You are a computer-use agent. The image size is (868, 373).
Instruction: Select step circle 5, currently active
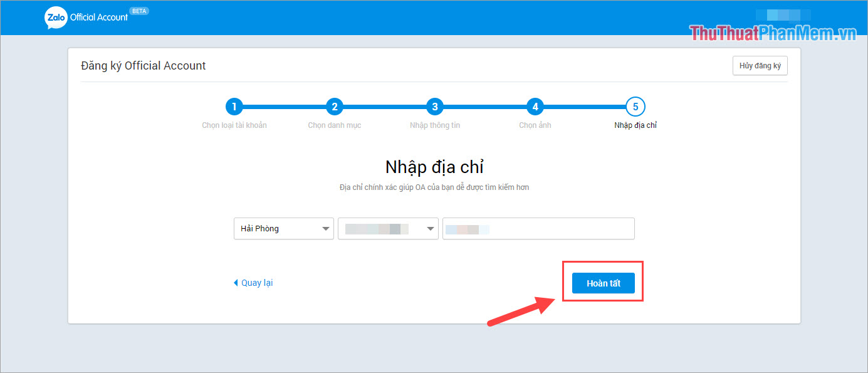[x=635, y=107]
